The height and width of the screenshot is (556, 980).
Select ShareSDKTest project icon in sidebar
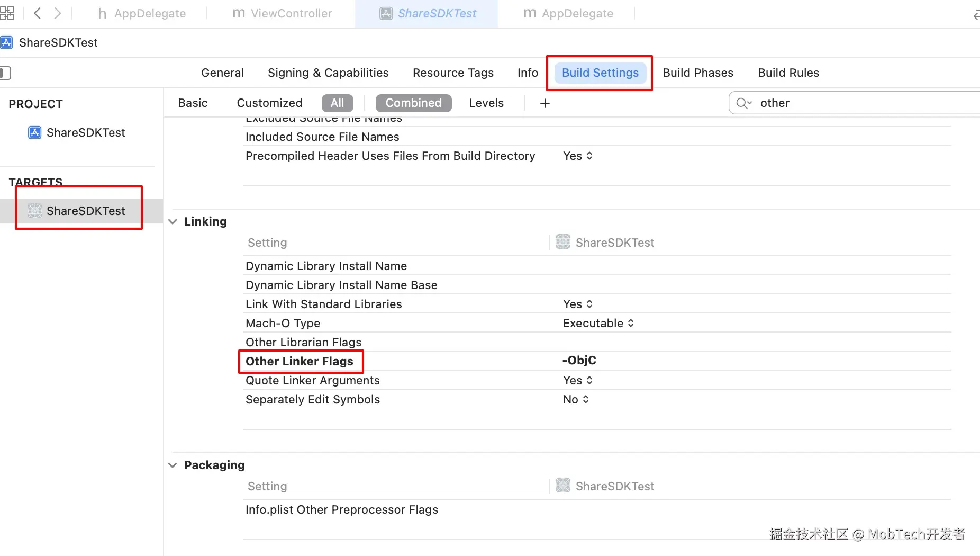(x=34, y=132)
